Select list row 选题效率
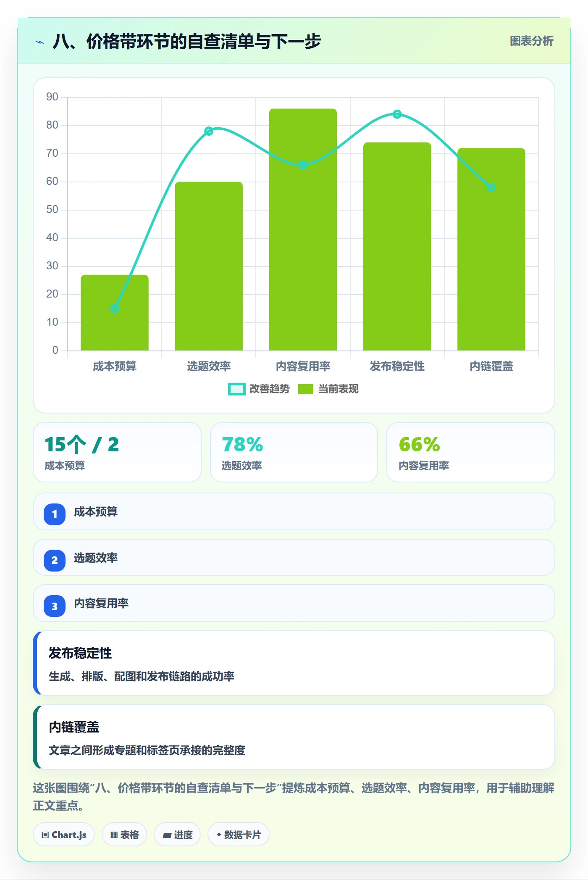This screenshot has height=880, width=588. coord(294,557)
